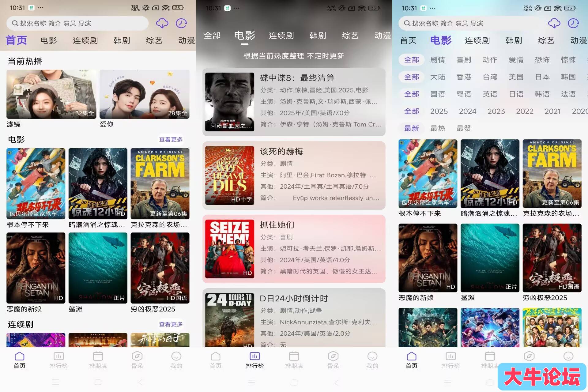Open watch history clock icon on left screen
The height and width of the screenshot is (392, 588).
pyautogui.click(x=181, y=23)
